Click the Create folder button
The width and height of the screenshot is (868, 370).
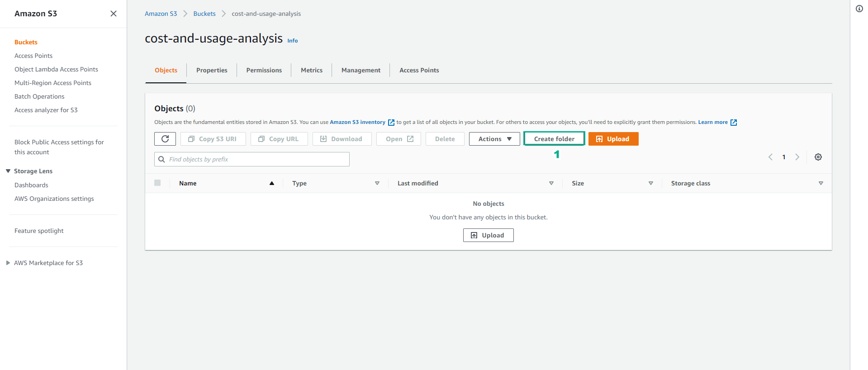(x=554, y=139)
